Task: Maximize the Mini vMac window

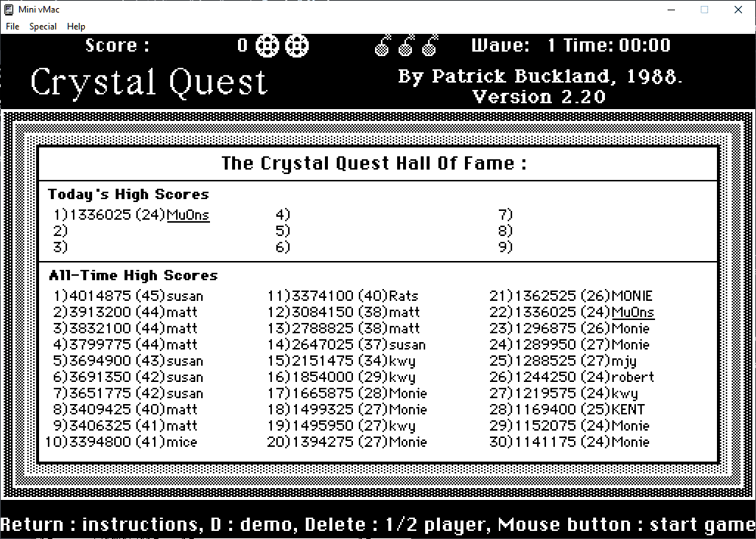Action: 704,10
